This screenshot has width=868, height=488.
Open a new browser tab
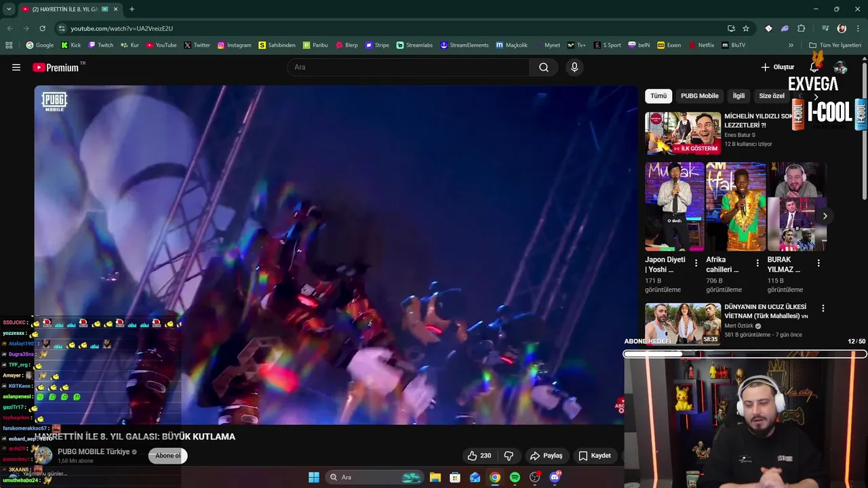point(132,9)
